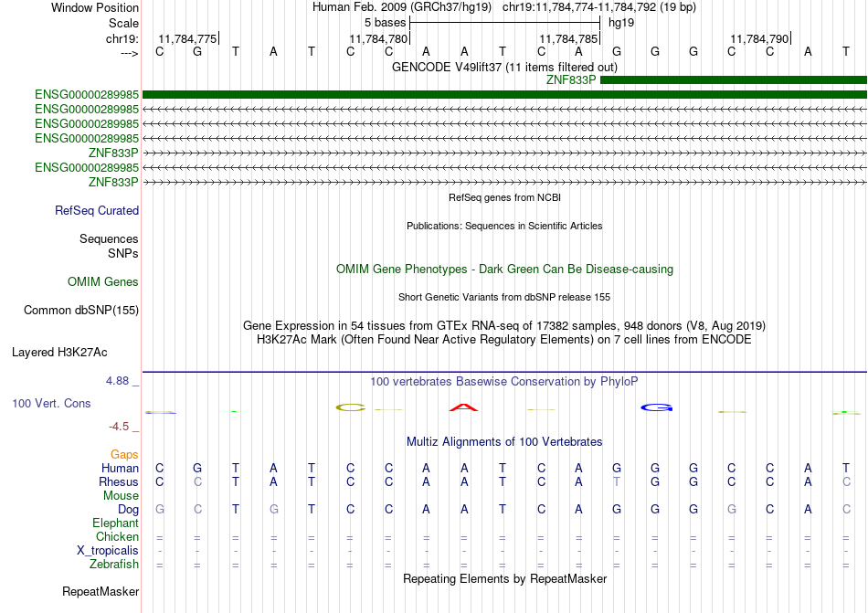The height and width of the screenshot is (613, 868).
Task: Open the 100 vertebrates PhyloP conservation title
Action: click(504, 381)
